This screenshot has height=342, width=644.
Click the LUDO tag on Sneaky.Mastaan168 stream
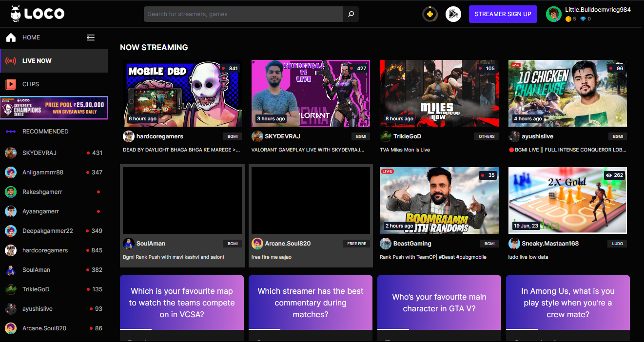[x=617, y=244]
